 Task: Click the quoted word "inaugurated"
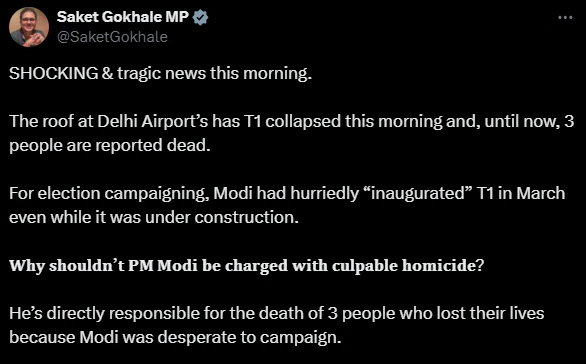pyautogui.click(x=417, y=194)
